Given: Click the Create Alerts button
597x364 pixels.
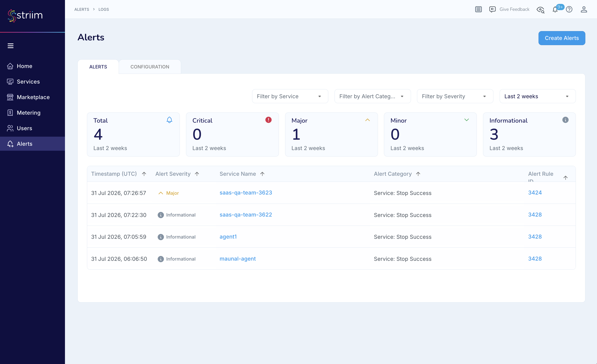Looking at the screenshot, I should point(562,38).
